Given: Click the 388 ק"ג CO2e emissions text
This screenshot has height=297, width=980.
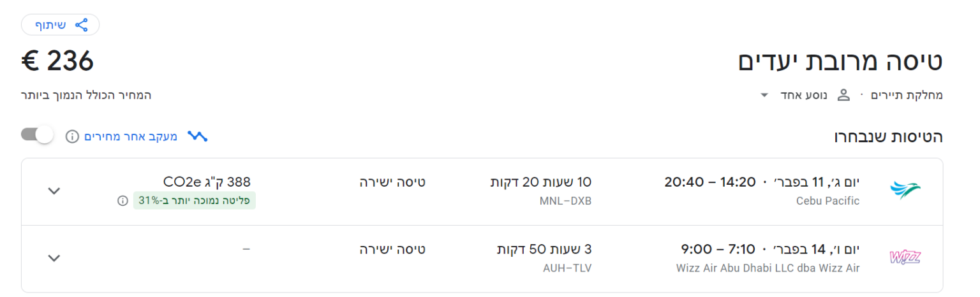Looking at the screenshot, I should (202, 182).
